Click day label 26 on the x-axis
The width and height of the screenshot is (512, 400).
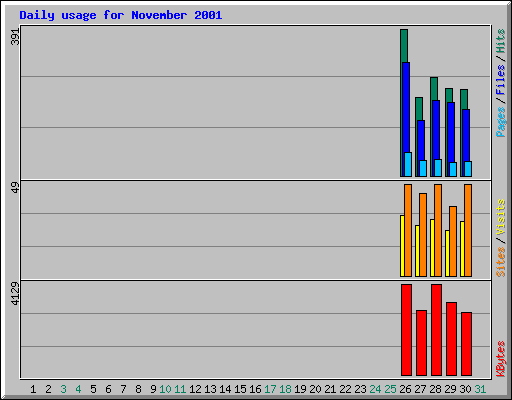coord(405,389)
